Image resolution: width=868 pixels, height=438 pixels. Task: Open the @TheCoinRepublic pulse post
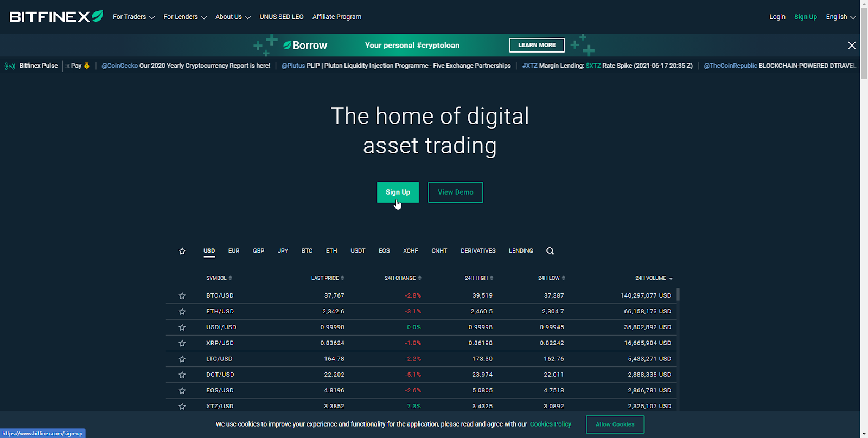click(x=780, y=66)
